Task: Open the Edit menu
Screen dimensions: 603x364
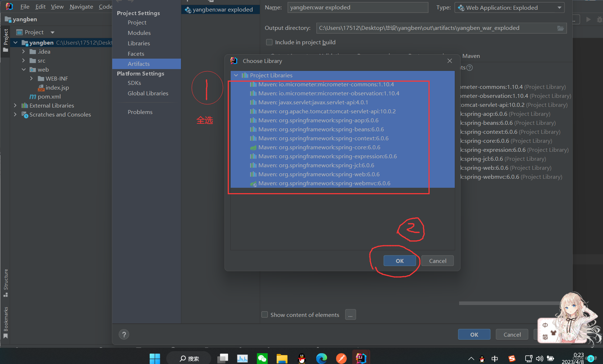Action: point(40,6)
